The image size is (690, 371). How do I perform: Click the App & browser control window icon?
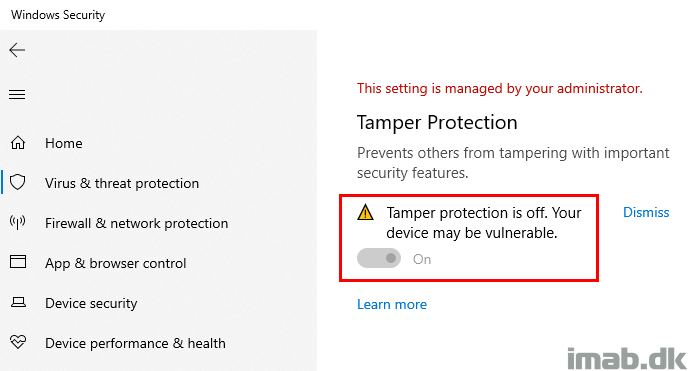[x=18, y=262]
